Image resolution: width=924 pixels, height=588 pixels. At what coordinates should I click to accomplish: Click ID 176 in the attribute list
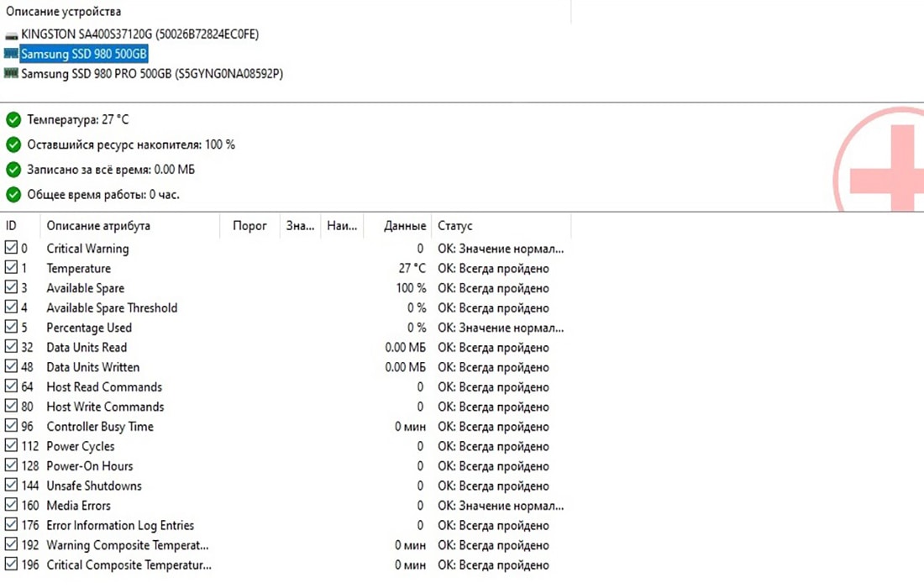click(30, 525)
